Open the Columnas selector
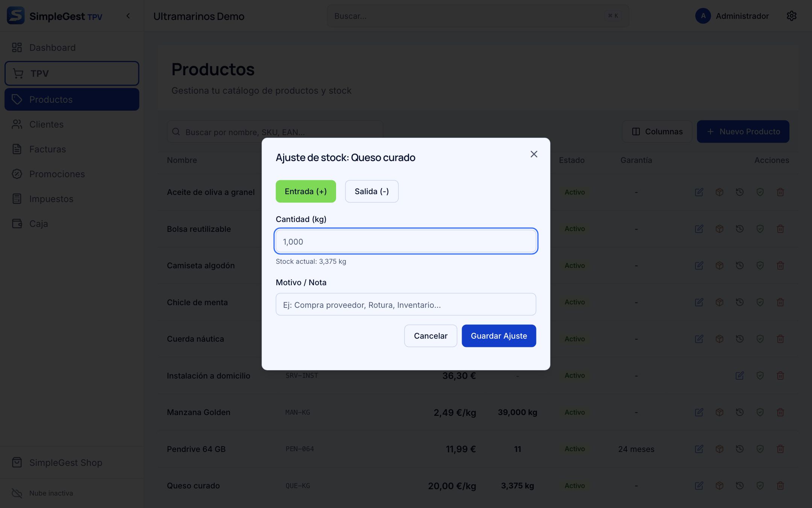Viewport: 812px width, 508px height. point(657,131)
